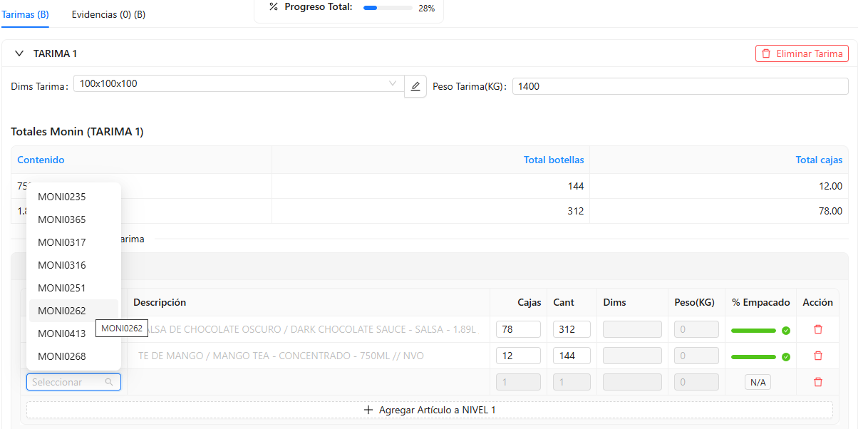Click the Peso Tarima(KG) field showing 1400
The image size is (868, 429).
[x=680, y=86]
